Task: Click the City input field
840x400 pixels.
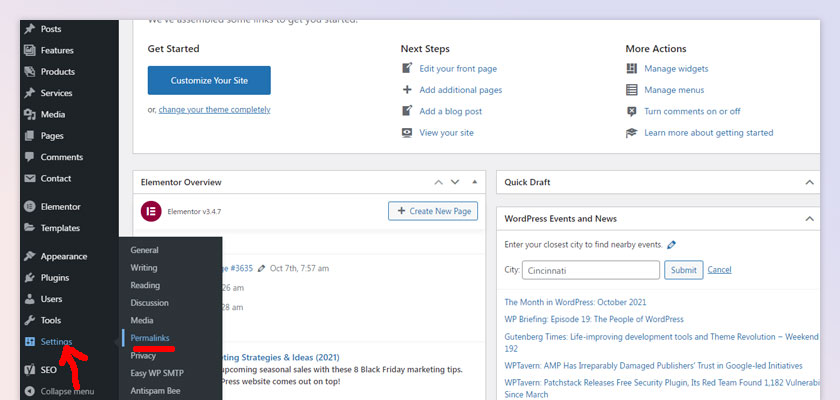Action: pyautogui.click(x=591, y=270)
